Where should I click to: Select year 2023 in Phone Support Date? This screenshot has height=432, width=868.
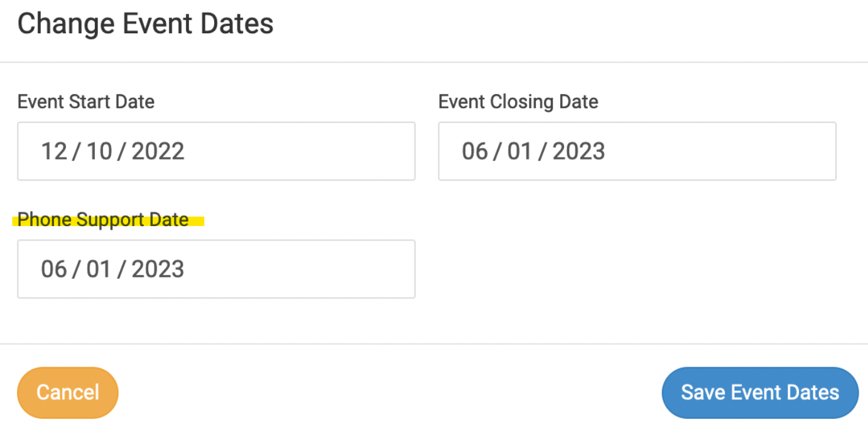point(158,269)
